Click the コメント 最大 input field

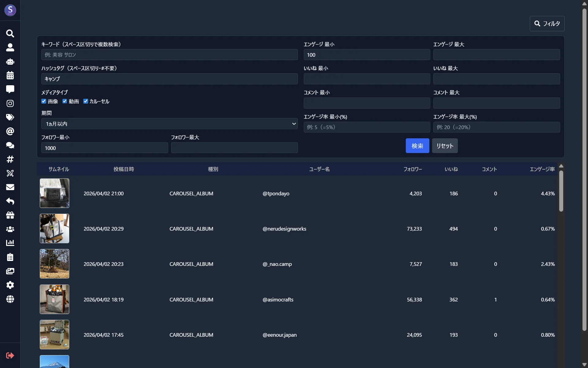[x=496, y=103]
